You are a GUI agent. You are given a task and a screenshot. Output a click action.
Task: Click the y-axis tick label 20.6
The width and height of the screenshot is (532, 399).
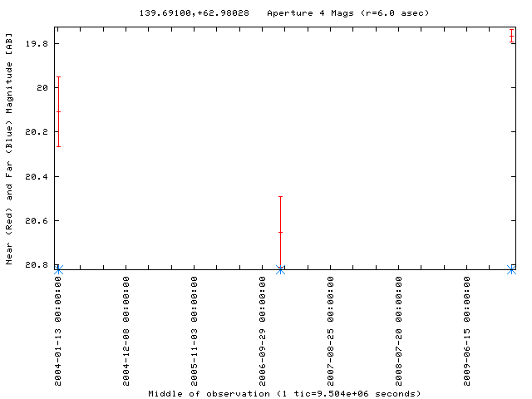coord(37,220)
